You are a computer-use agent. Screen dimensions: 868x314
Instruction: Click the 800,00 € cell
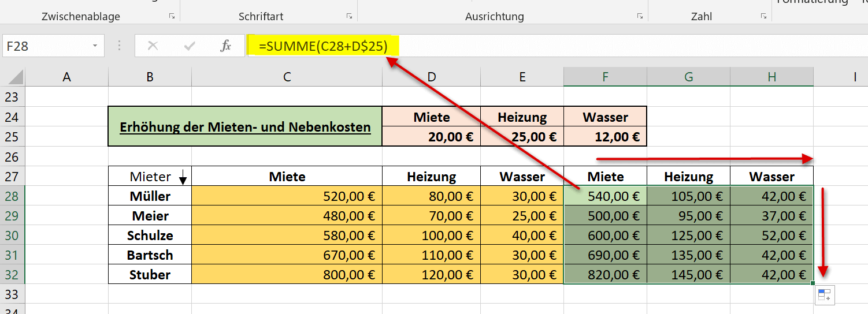pos(287,274)
